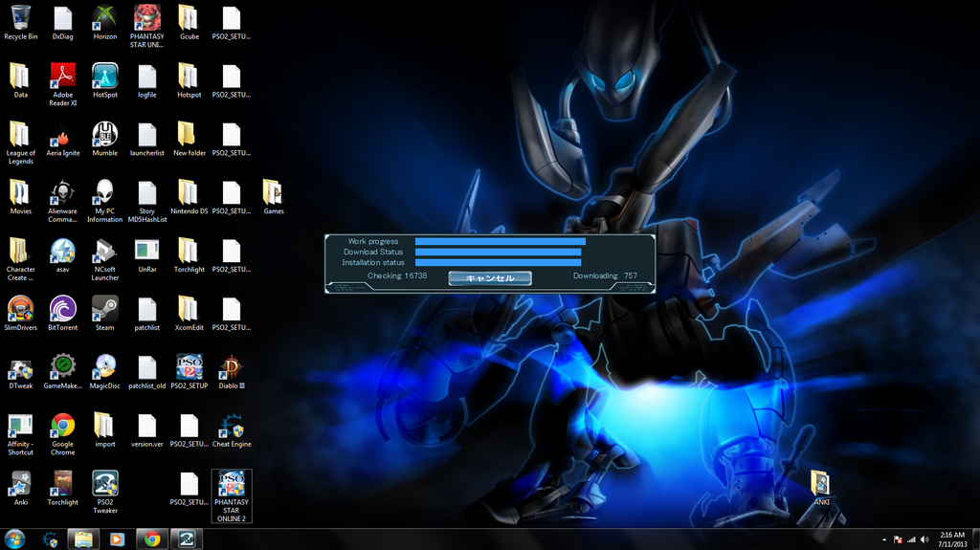Open the network signal tray icon
This screenshot has height=550, width=980.
[x=911, y=539]
